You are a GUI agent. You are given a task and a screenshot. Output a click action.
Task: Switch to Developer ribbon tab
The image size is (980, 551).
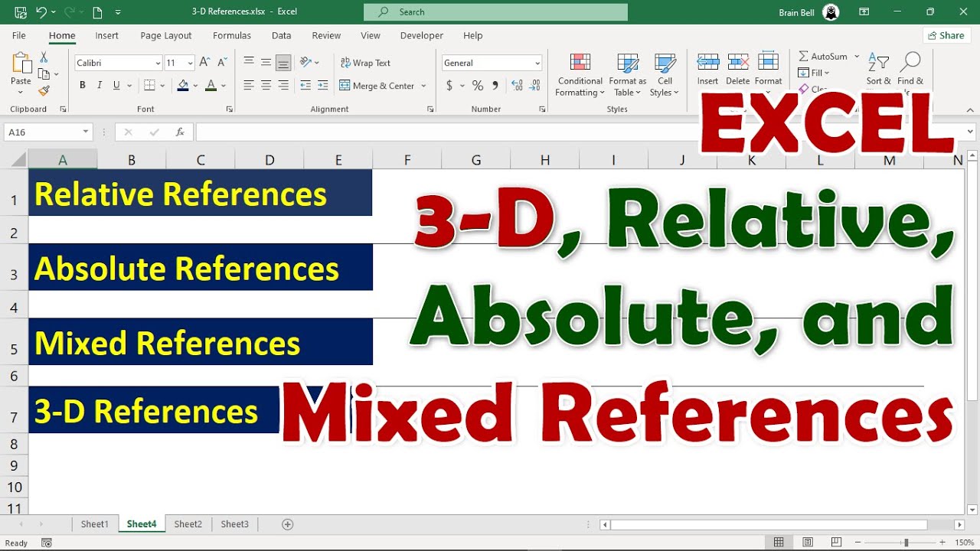[422, 35]
